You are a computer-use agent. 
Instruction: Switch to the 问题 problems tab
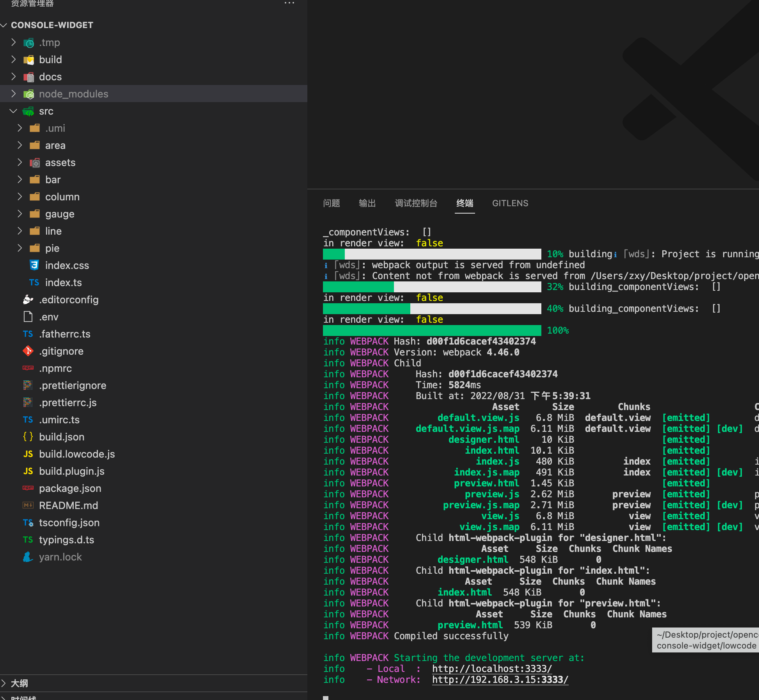(332, 203)
